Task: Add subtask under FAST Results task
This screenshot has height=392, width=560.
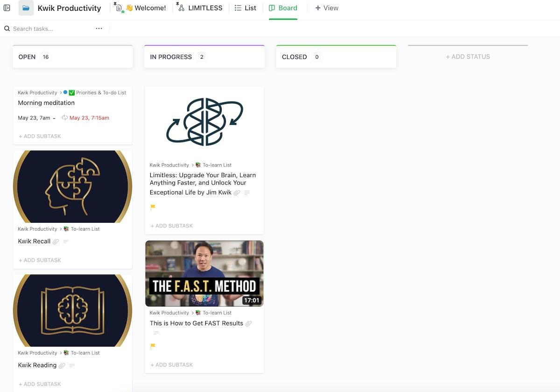Action: pos(172,365)
